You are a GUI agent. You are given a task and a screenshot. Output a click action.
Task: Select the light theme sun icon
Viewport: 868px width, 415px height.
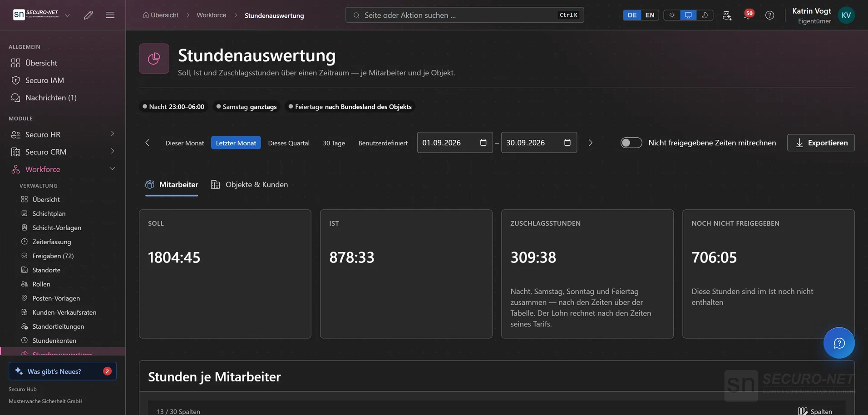(672, 15)
